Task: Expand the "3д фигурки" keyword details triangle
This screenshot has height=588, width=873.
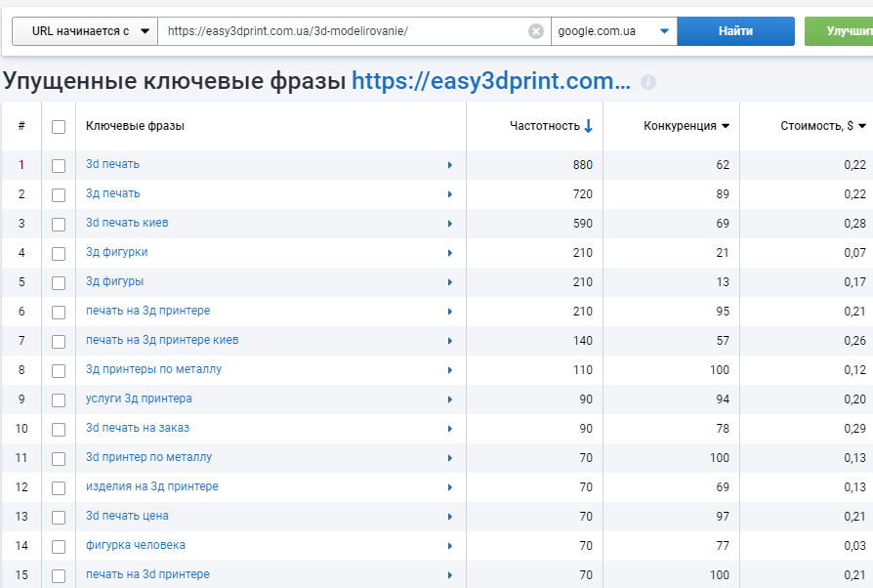Action: coord(450,253)
